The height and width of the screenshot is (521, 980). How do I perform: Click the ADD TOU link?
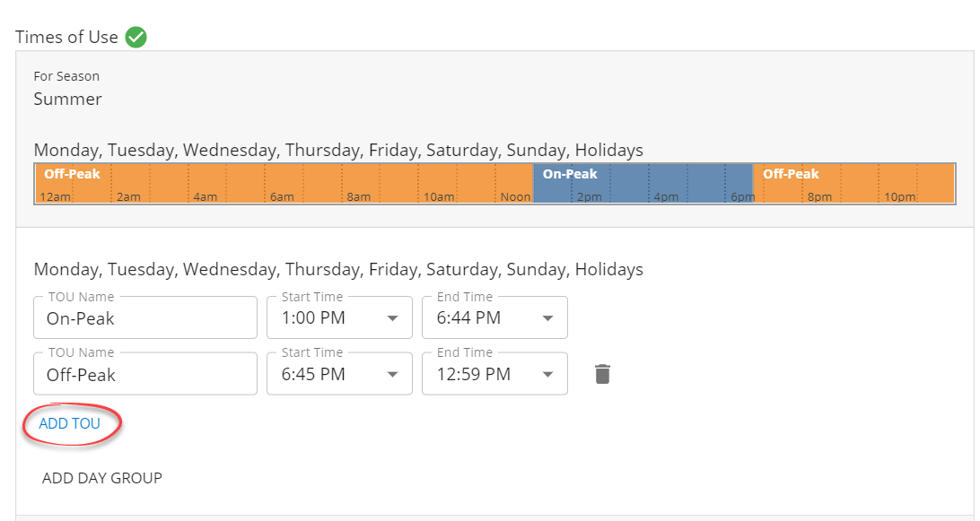point(70,423)
